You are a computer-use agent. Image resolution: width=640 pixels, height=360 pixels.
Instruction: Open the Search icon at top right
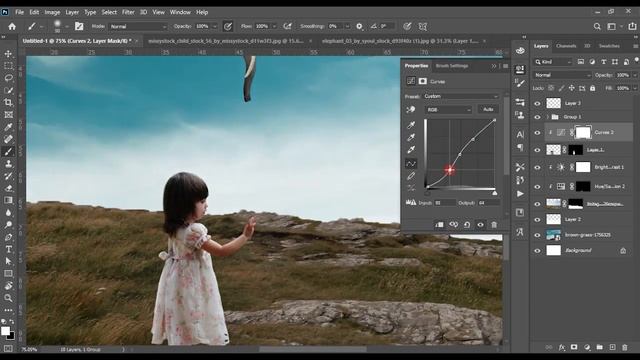[x=597, y=27]
